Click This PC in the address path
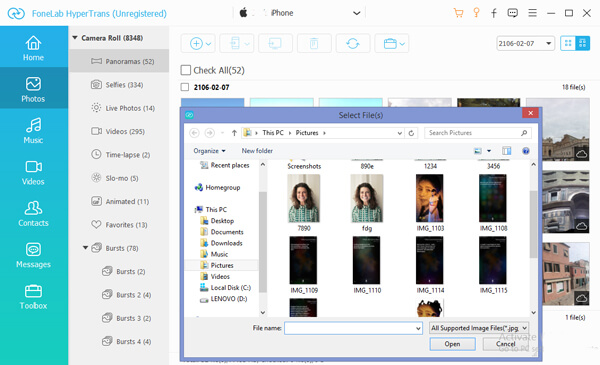 pyautogui.click(x=273, y=133)
